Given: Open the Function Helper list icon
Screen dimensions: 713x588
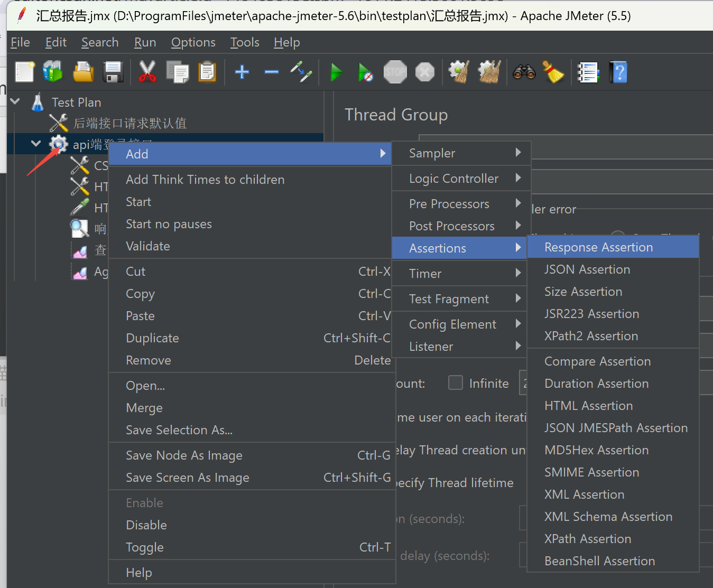Looking at the screenshot, I should point(588,72).
